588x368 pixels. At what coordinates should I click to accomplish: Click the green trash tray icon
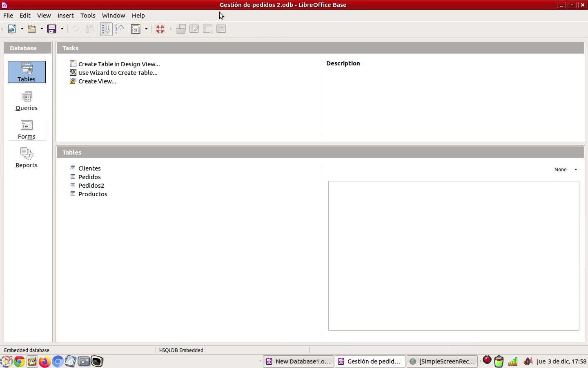pos(499,361)
